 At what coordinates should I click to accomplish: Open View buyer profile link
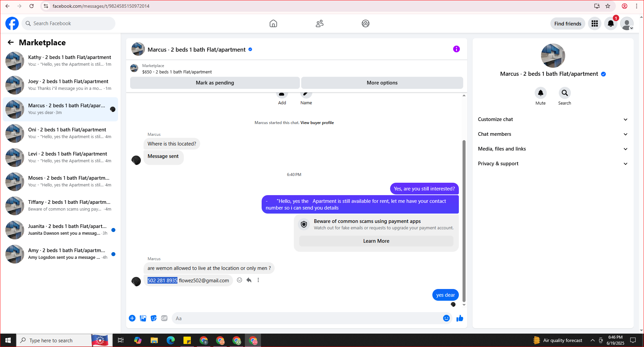click(x=317, y=123)
